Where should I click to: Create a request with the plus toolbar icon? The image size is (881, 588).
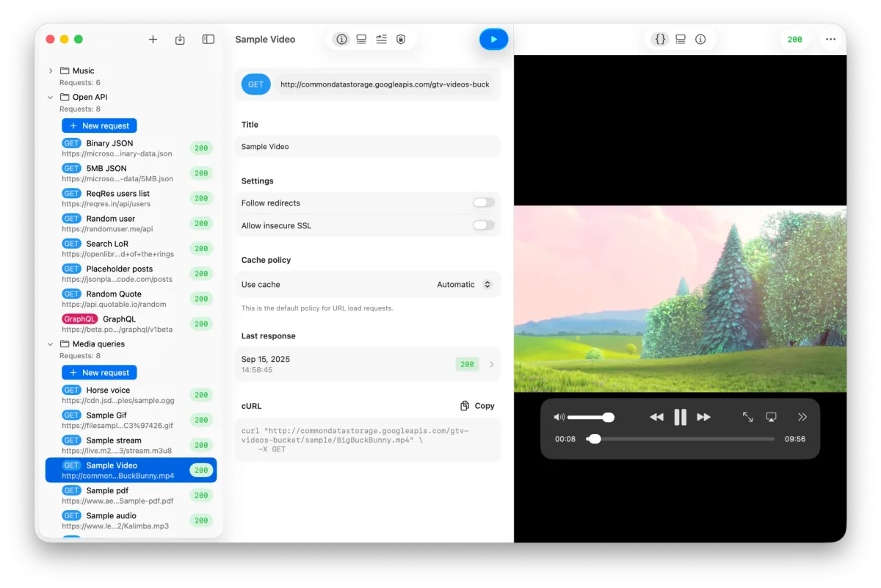153,39
